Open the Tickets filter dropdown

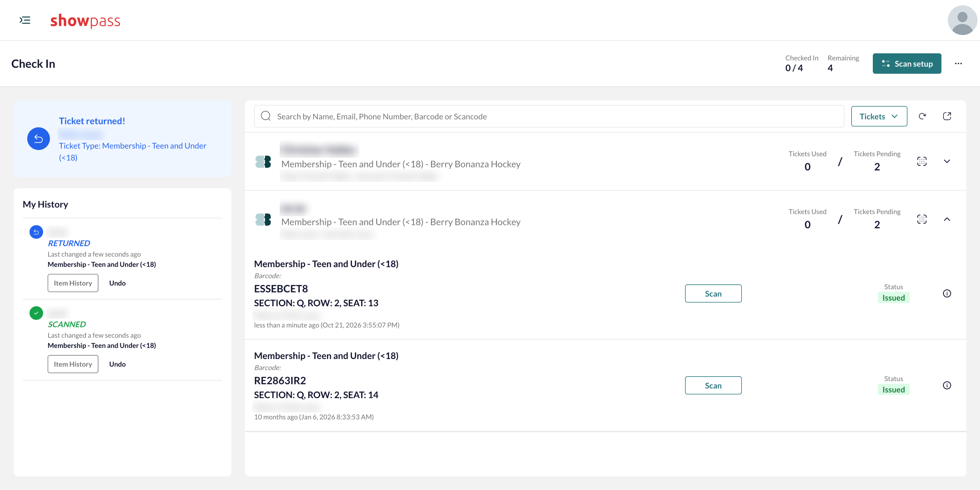click(879, 117)
